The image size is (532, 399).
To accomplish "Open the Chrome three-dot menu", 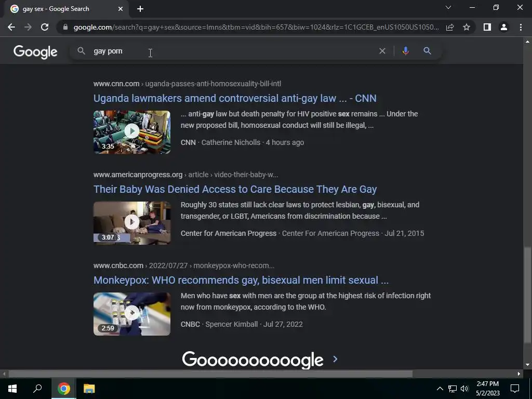I will [521, 27].
